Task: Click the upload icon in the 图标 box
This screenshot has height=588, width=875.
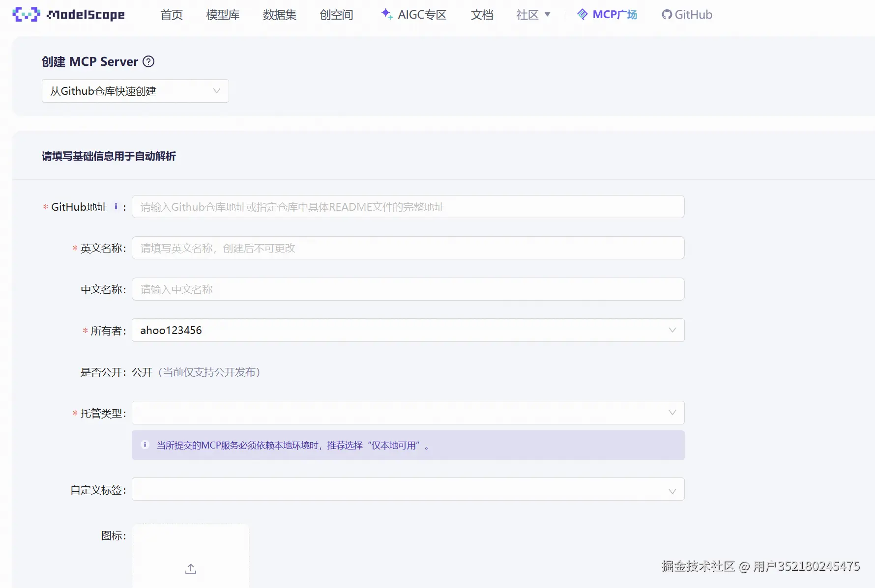Action: click(x=191, y=568)
